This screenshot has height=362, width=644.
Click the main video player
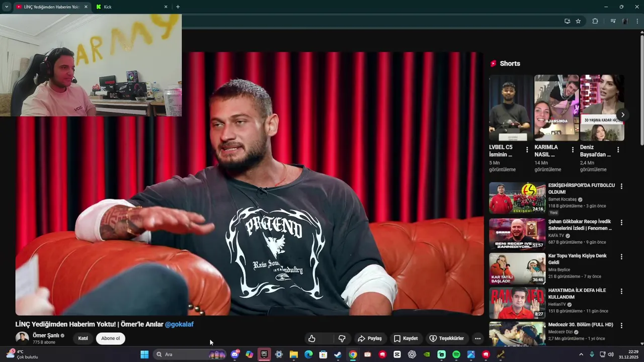249,184
